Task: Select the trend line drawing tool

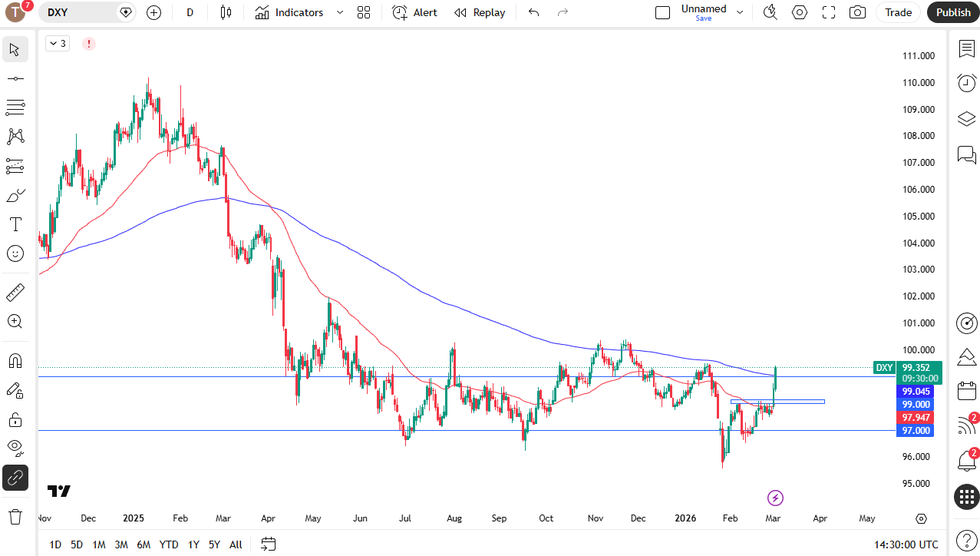Action: pyautogui.click(x=15, y=78)
